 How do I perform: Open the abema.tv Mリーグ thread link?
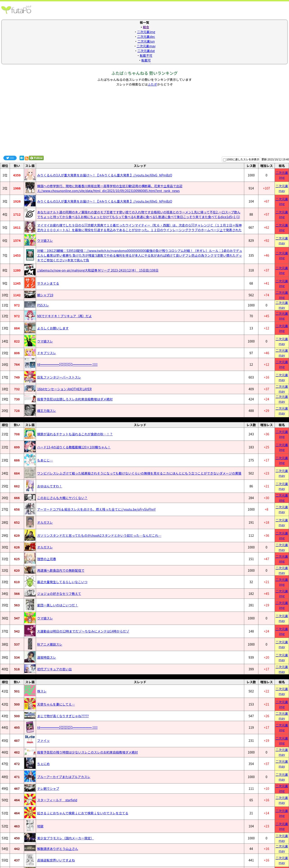pyautogui.click(x=97, y=270)
